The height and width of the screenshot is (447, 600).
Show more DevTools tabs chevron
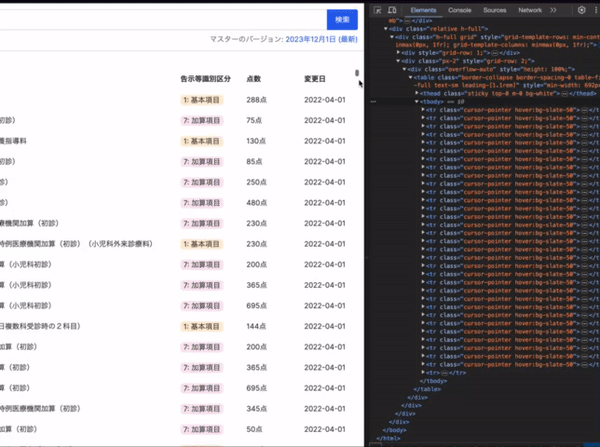click(x=553, y=10)
